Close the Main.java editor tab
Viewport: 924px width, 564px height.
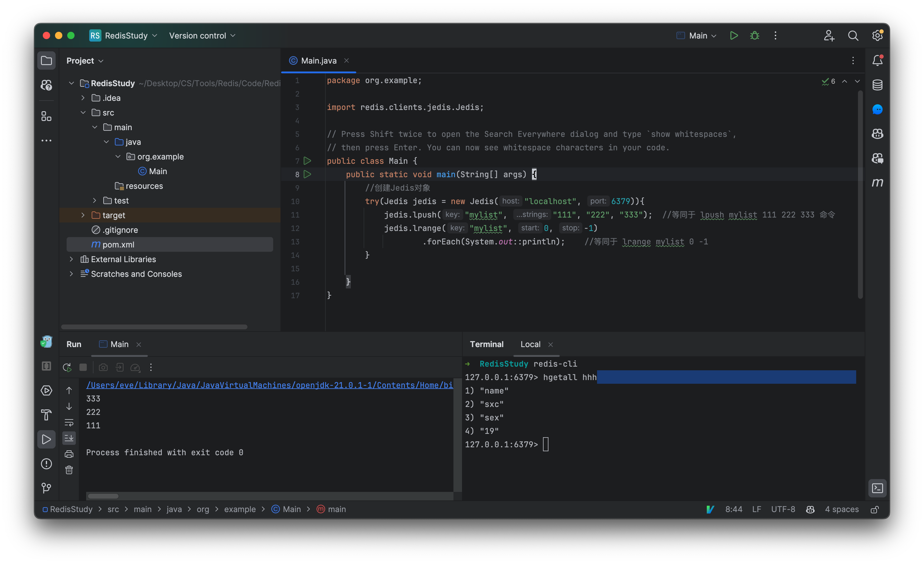346,61
